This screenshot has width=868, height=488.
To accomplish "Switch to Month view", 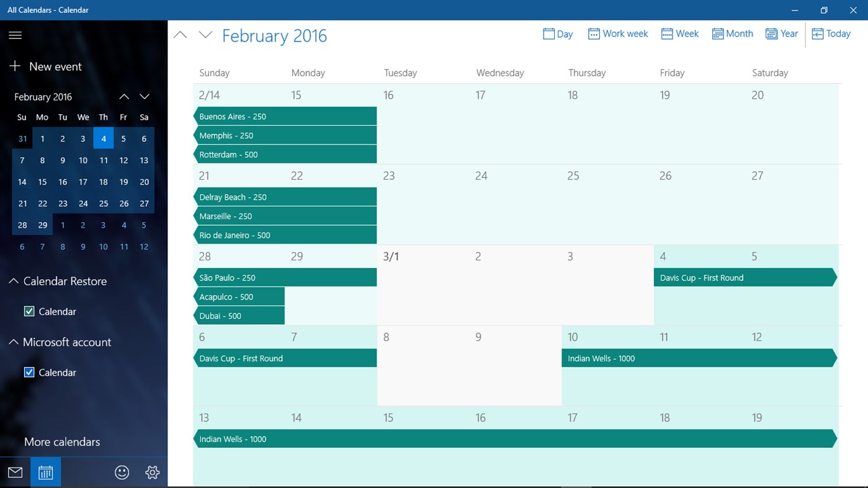I will (x=732, y=33).
